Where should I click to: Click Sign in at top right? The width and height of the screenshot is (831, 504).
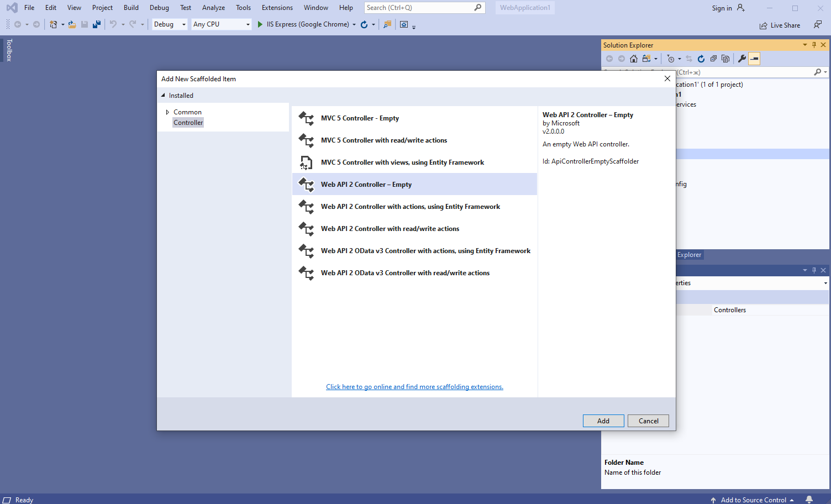722,8
